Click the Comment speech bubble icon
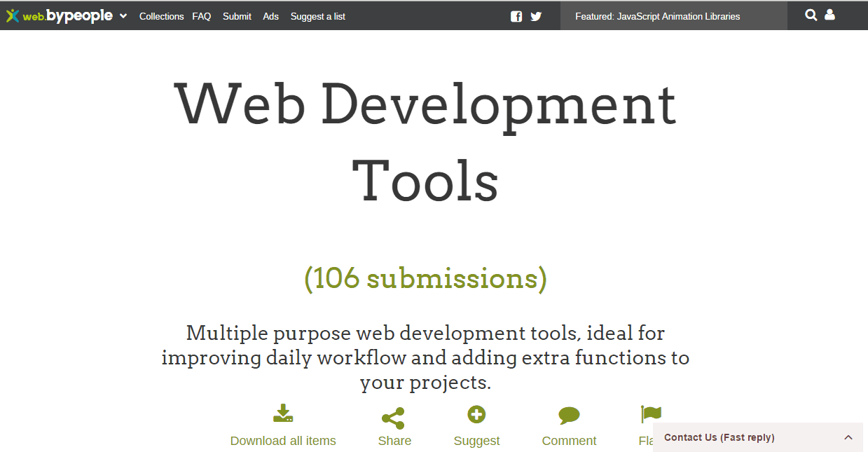Viewport: 868px width, 452px height. tap(569, 416)
